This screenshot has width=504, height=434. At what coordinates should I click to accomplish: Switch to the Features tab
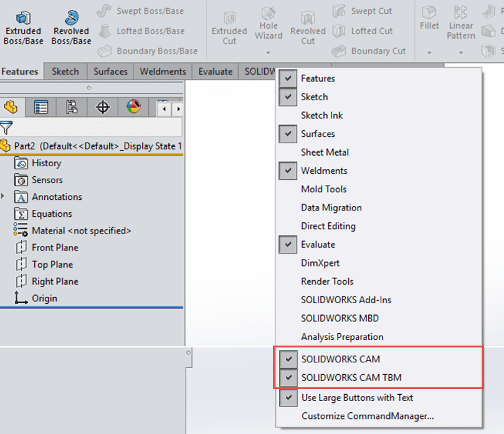pyautogui.click(x=20, y=72)
